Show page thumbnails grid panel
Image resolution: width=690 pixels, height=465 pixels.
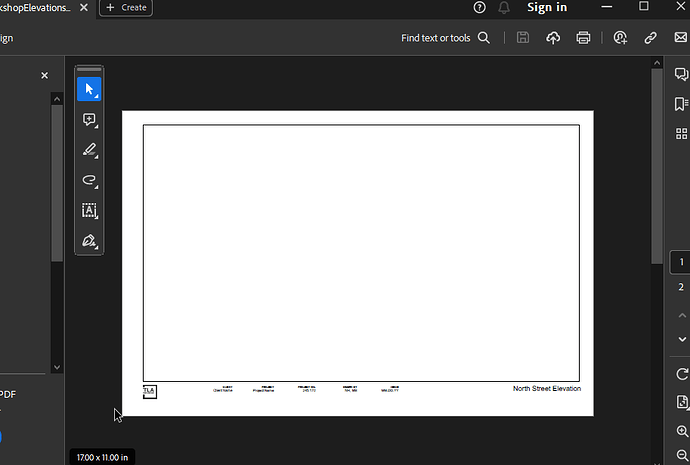681,134
